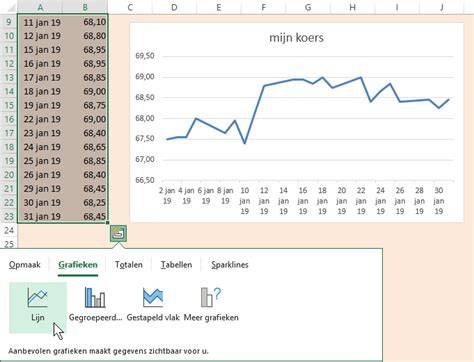
Task: Pick the Gestapeld vlak chart icon
Action: pyautogui.click(x=153, y=297)
